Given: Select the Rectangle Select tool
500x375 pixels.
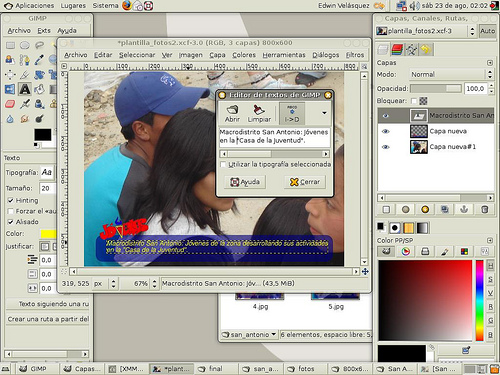Looking at the screenshot, I should (x=10, y=45).
